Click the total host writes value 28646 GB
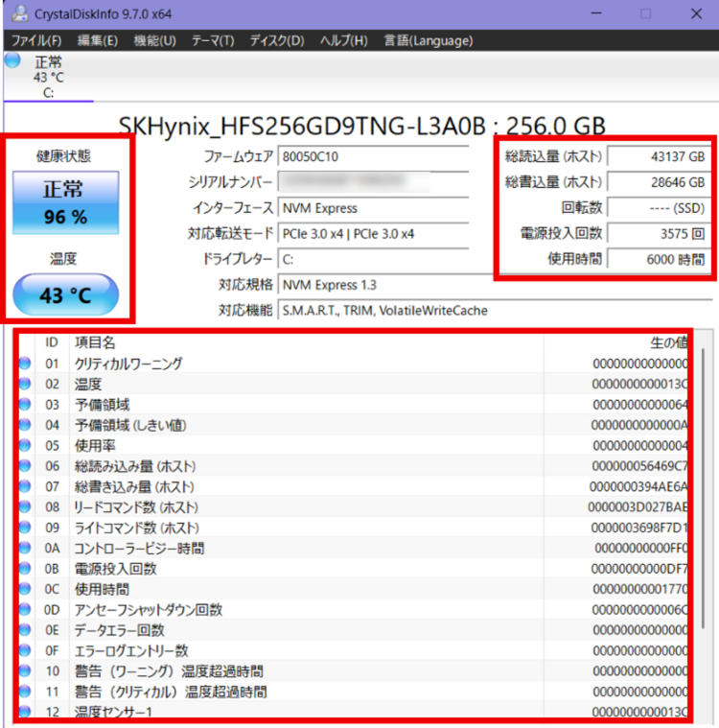Screen dimensions: 719x728 coord(659,182)
